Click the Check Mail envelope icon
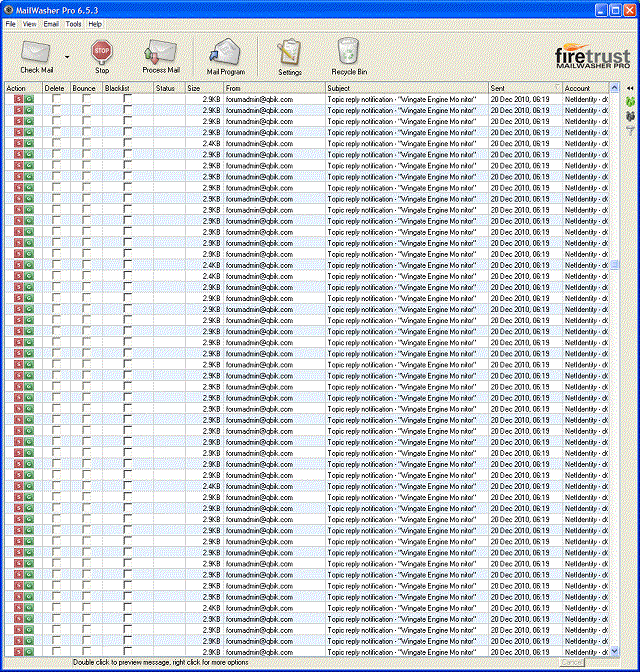 pos(36,51)
